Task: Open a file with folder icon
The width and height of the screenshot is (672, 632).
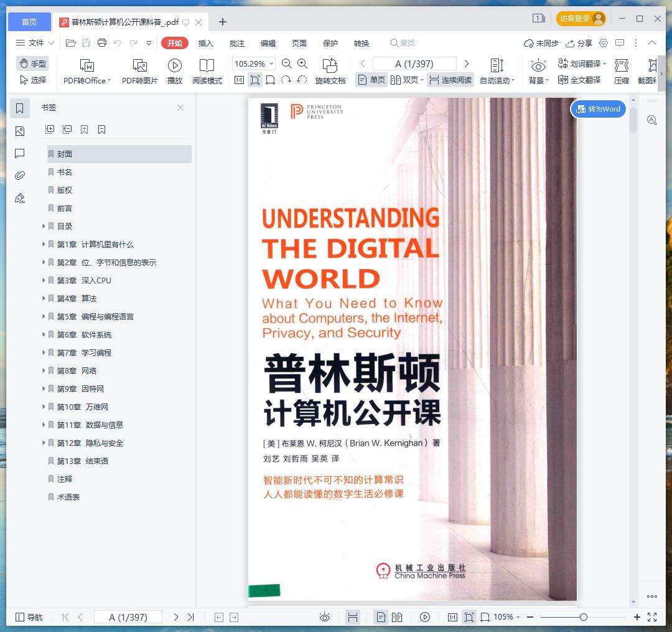Action: [x=71, y=43]
